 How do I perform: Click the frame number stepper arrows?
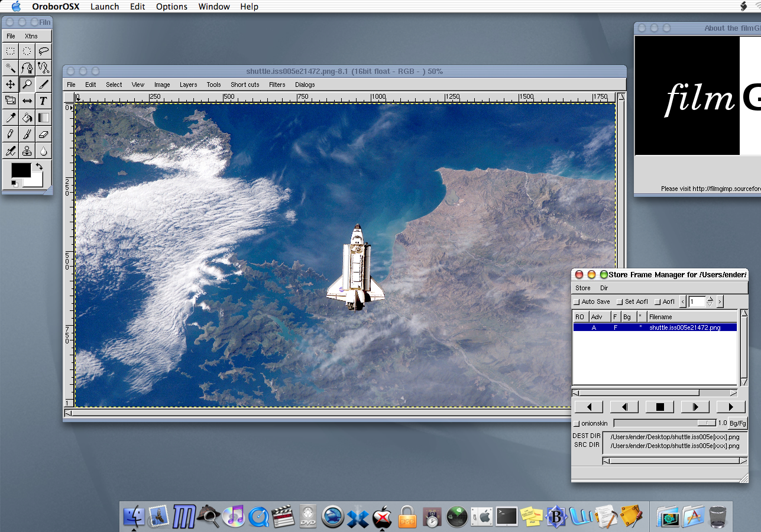click(710, 301)
